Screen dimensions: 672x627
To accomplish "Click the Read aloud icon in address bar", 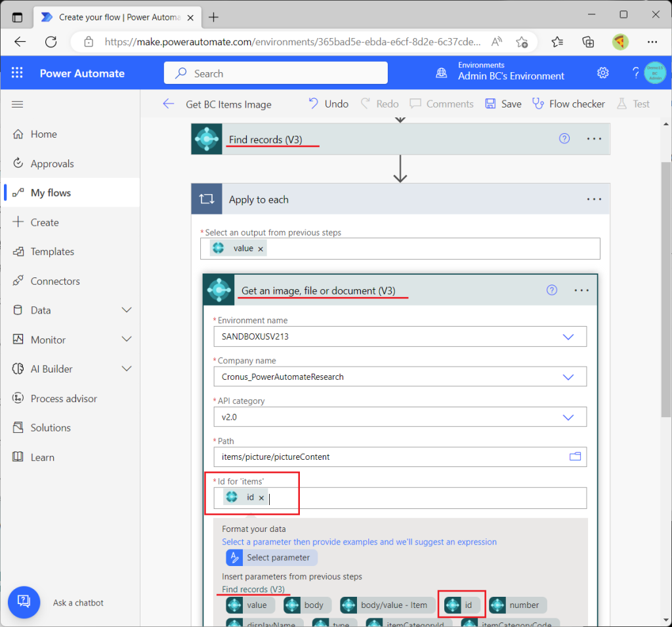I will (x=497, y=41).
